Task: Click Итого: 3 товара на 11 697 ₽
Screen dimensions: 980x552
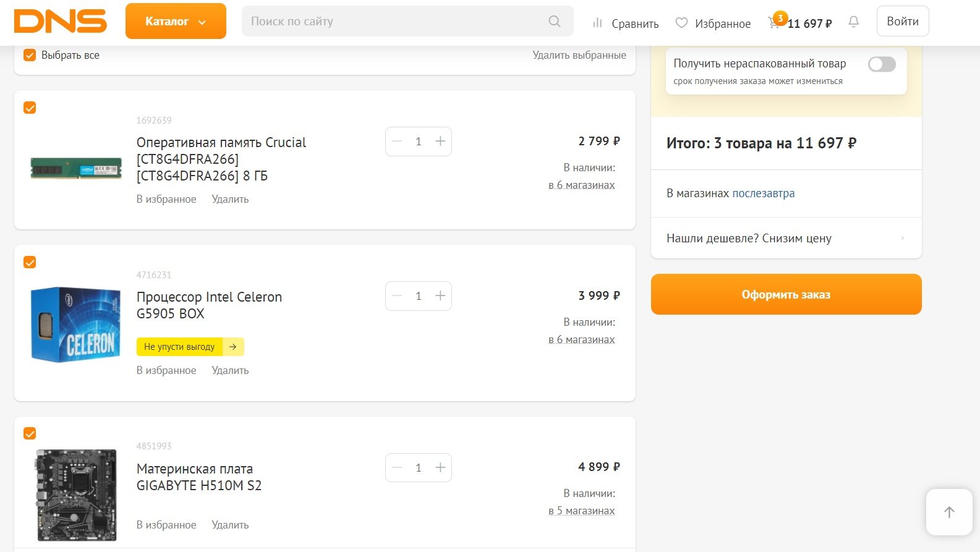Action: click(x=761, y=143)
